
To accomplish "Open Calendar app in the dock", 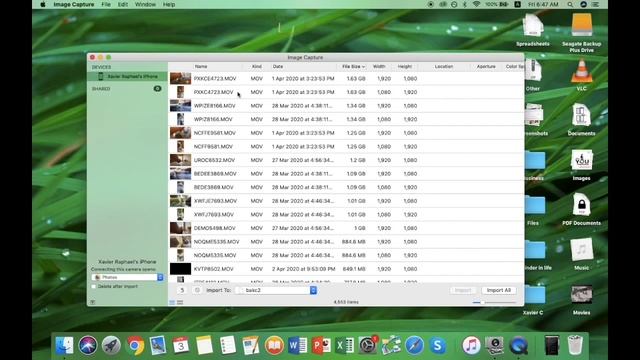I will pos(181,346).
